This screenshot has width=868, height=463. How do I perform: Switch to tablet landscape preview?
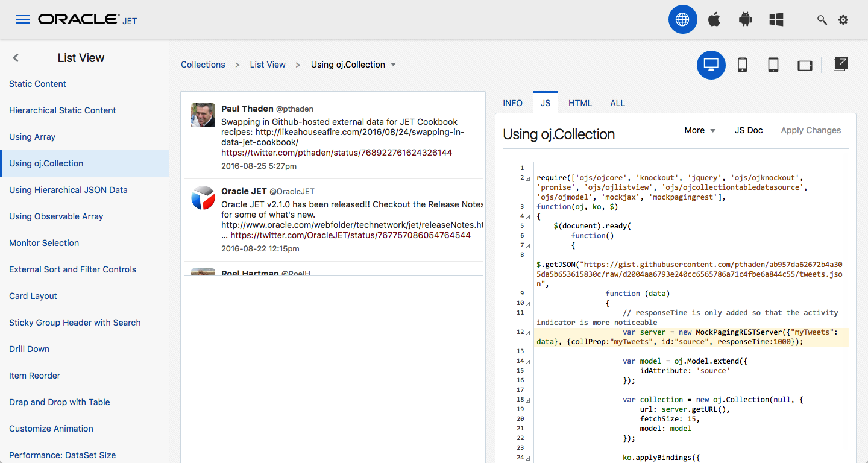click(x=805, y=65)
